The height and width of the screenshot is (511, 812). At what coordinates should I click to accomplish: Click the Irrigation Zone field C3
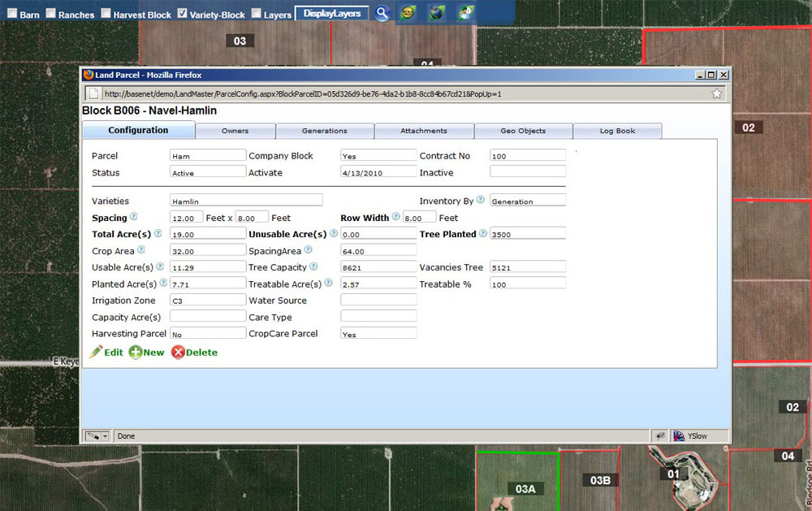(208, 300)
